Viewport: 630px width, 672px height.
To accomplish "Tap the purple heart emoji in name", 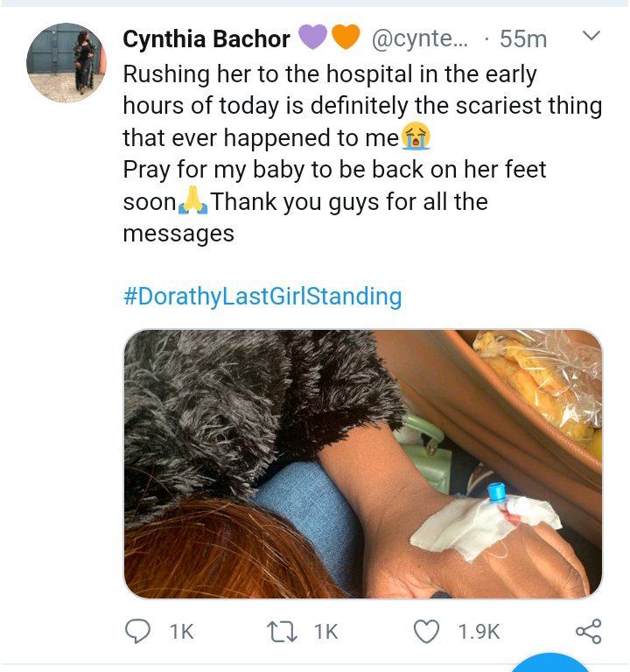I will pyautogui.click(x=313, y=37).
